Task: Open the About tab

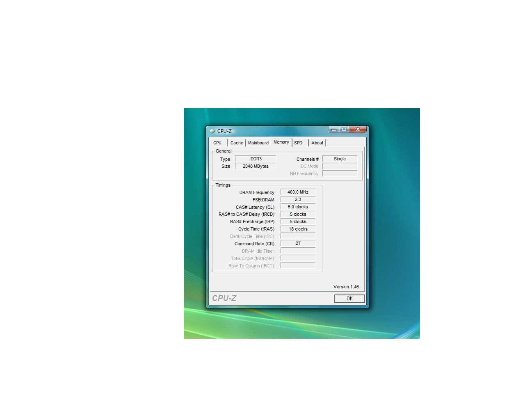Action: click(x=317, y=143)
